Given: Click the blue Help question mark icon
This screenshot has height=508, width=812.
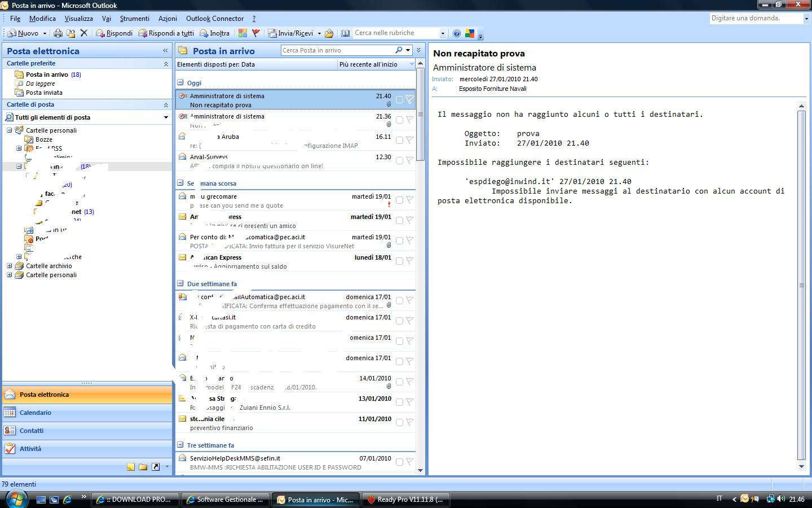Looking at the screenshot, I should [x=457, y=33].
